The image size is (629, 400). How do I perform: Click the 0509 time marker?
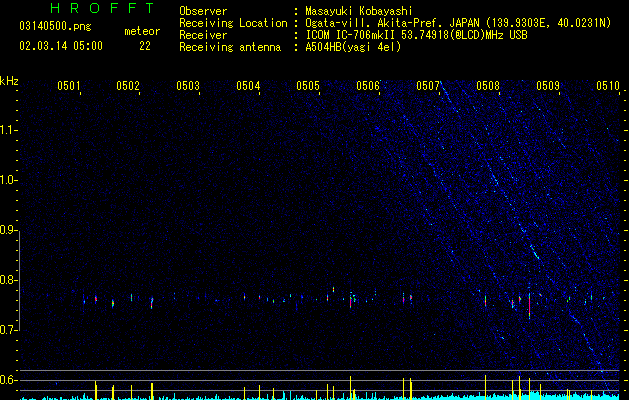pyautogui.click(x=548, y=85)
